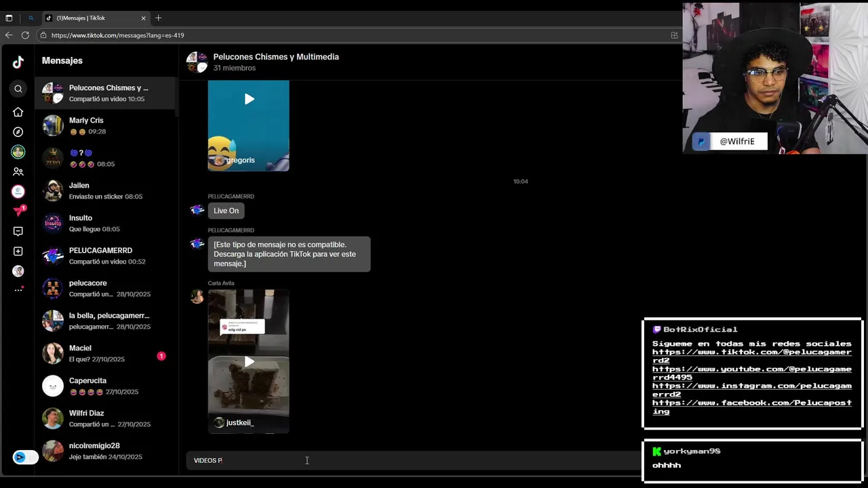Click the site info lock icon

(x=43, y=35)
